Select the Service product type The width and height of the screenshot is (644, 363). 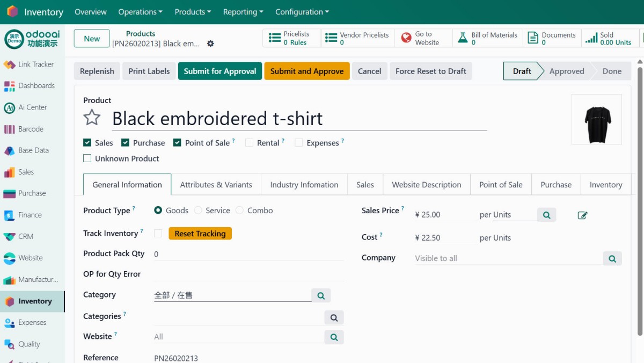coord(199,210)
